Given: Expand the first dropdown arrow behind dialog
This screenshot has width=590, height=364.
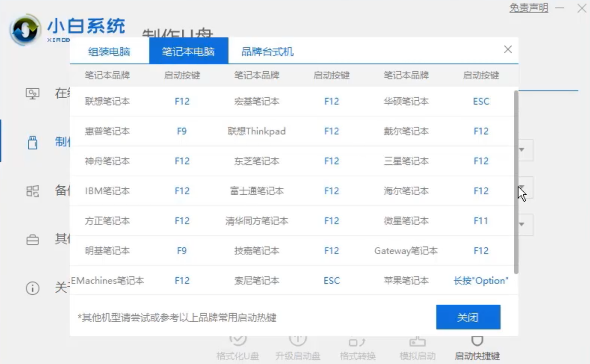Looking at the screenshot, I should pos(522,150).
